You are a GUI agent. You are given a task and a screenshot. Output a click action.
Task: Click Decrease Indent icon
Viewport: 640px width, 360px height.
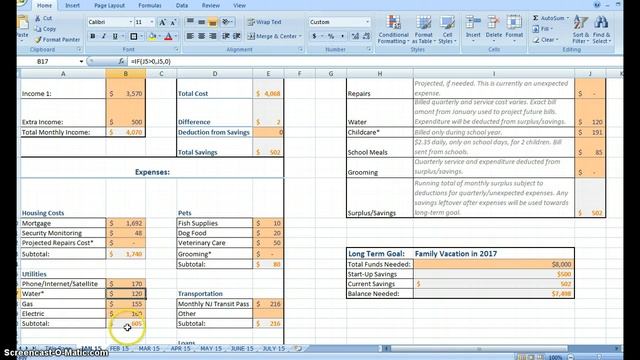pos(225,36)
